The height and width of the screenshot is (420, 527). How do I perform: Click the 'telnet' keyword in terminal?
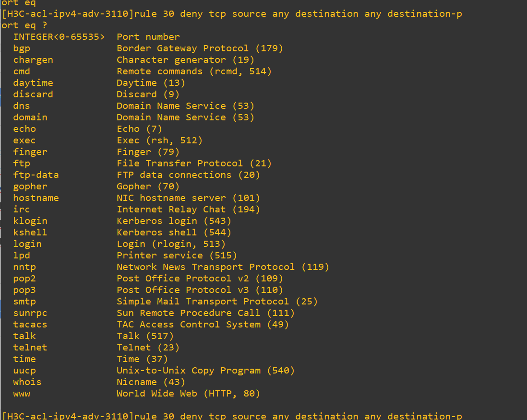click(30, 348)
